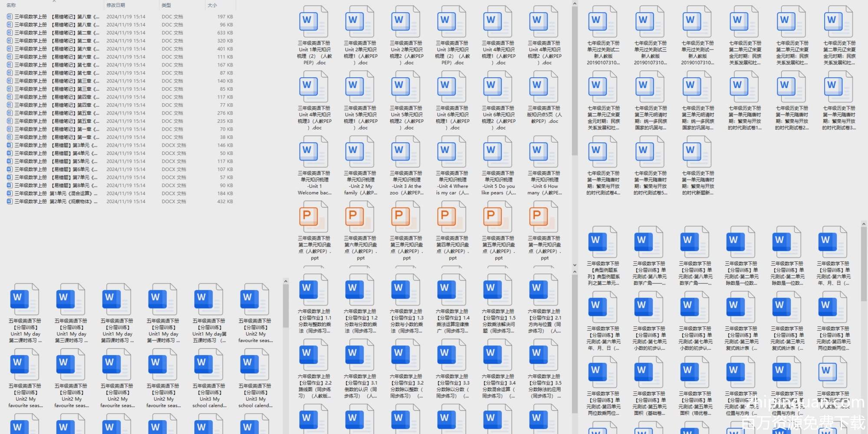Click the 六年级数学上册 分层作业 2.2 路线图 icon
Screen dimensions: 868x434
313,355
